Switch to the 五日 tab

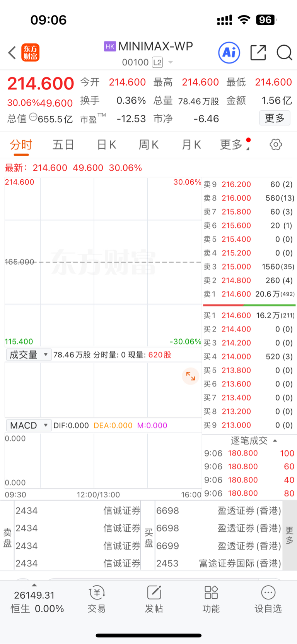pyautogui.click(x=63, y=145)
